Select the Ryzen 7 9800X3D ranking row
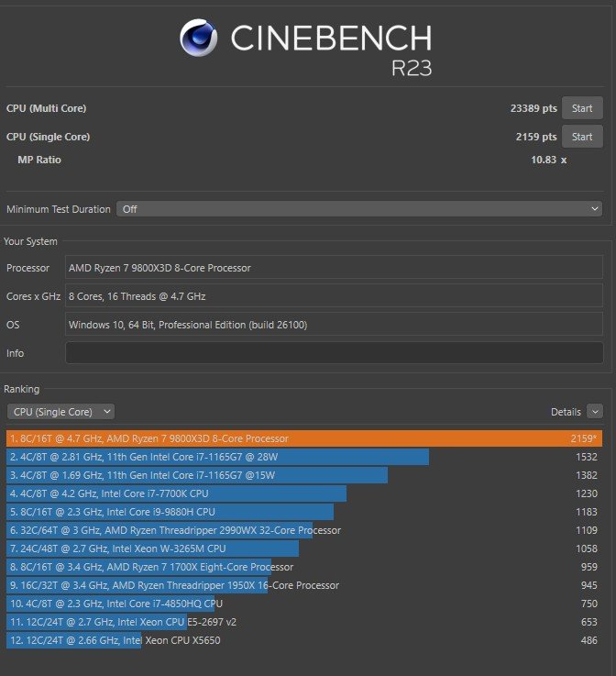 pos(304,438)
